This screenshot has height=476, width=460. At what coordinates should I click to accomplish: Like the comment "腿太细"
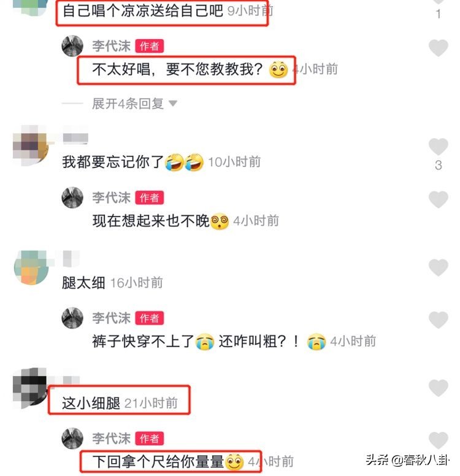[x=438, y=267]
